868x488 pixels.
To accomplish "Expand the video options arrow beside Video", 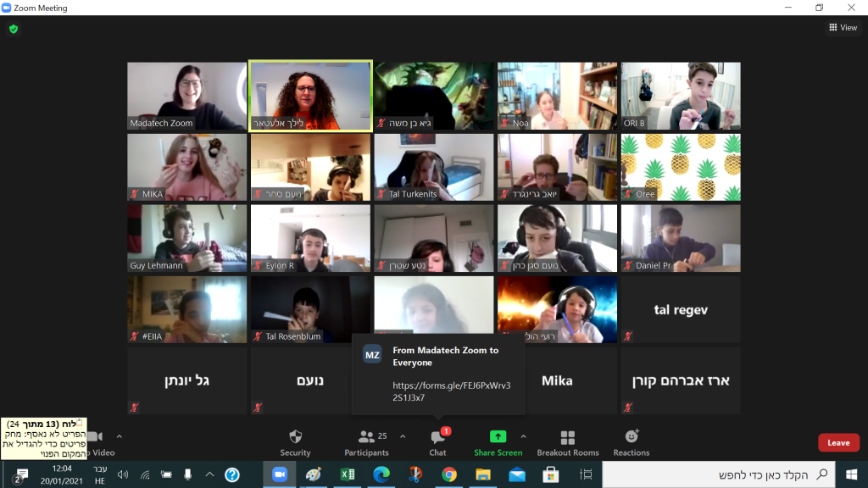I will (x=119, y=436).
